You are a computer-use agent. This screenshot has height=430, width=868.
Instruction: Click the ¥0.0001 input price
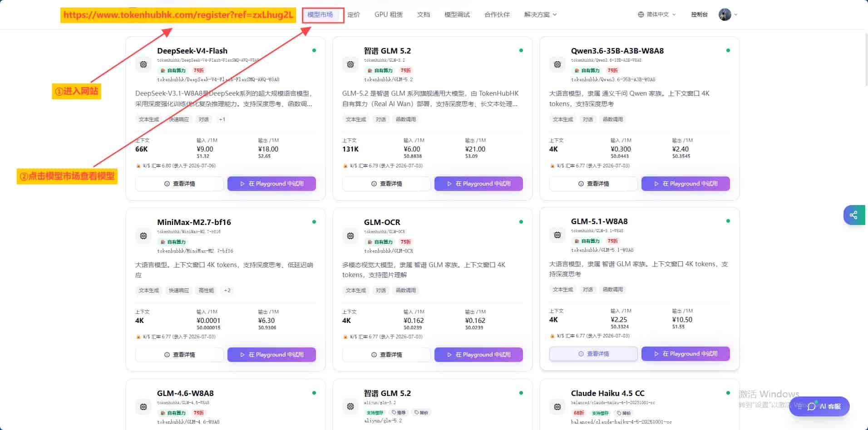[x=208, y=320]
